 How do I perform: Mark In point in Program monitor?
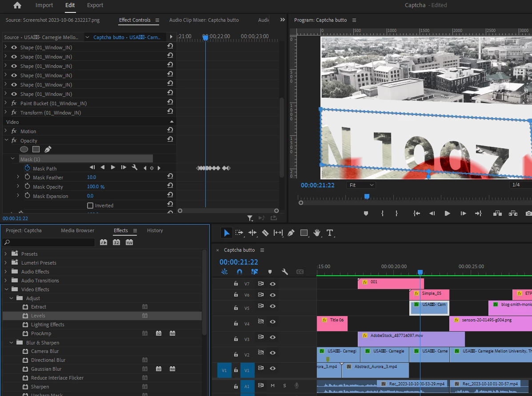pyautogui.click(x=382, y=214)
